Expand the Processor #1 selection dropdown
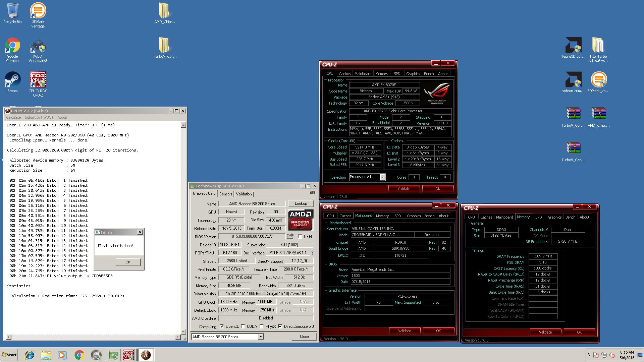The height and width of the screenshot is (362, 644). click(x=382, y=177)
